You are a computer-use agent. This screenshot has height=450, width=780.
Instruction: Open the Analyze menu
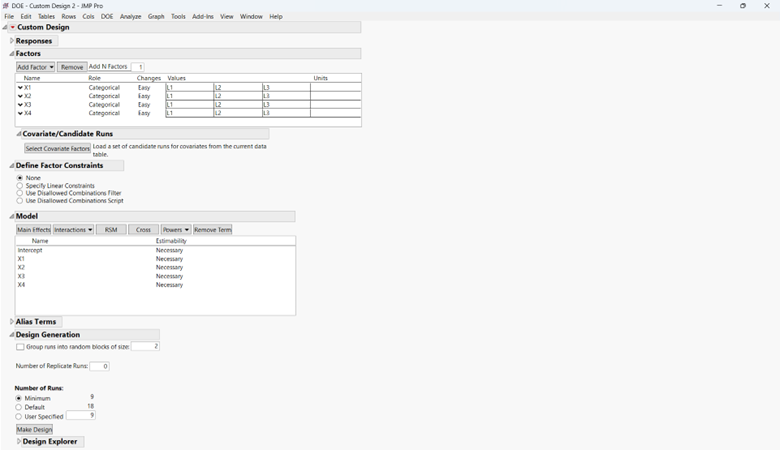click(x=130, y=16)
